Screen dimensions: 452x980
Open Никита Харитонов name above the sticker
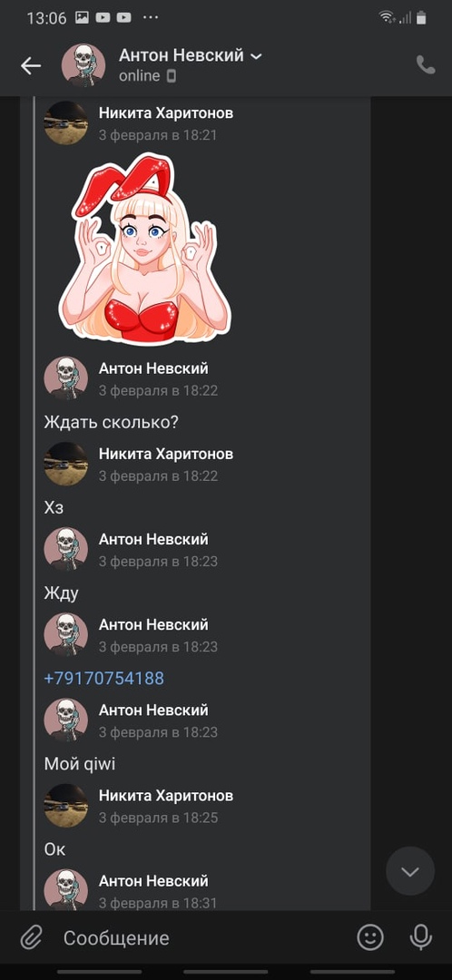coord(166,113)
